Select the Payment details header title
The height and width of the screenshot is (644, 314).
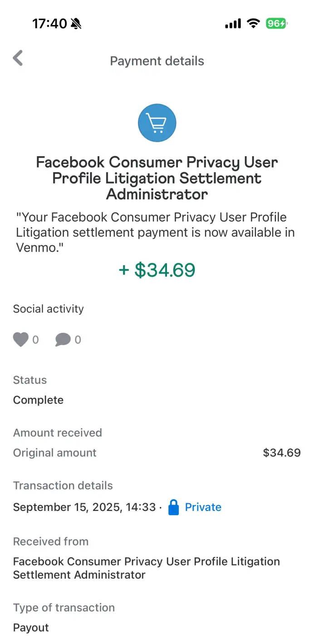pos(157,61)
